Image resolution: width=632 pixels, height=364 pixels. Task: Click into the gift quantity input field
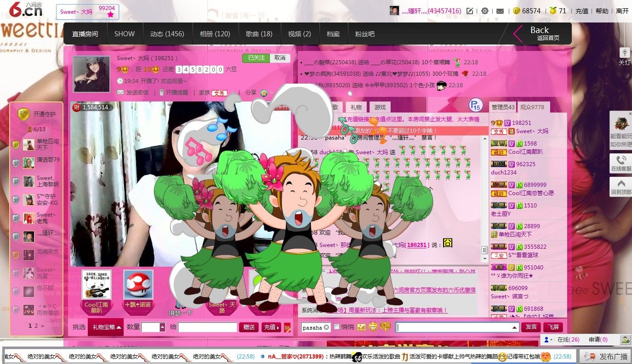[150, 327]
